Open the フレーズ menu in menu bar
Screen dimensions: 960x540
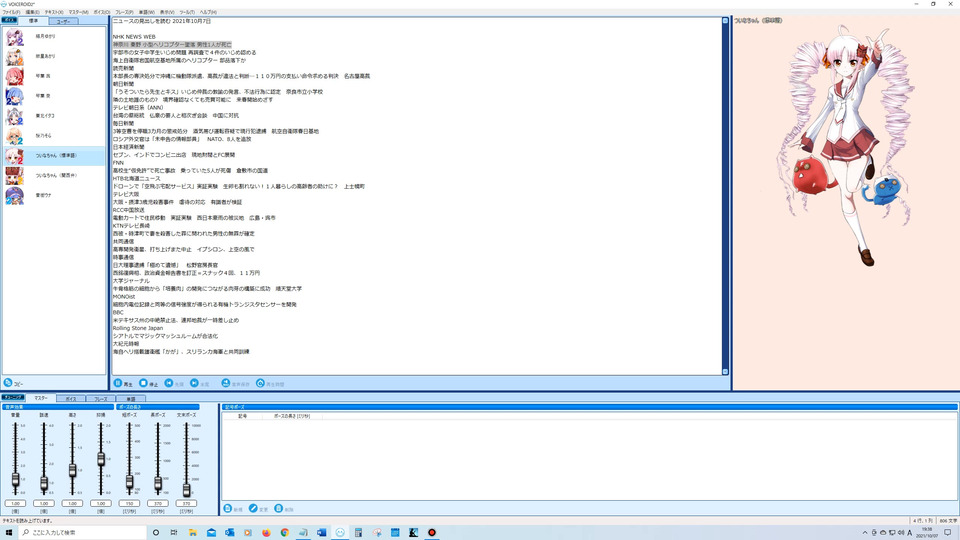click(x=124, y=12)
